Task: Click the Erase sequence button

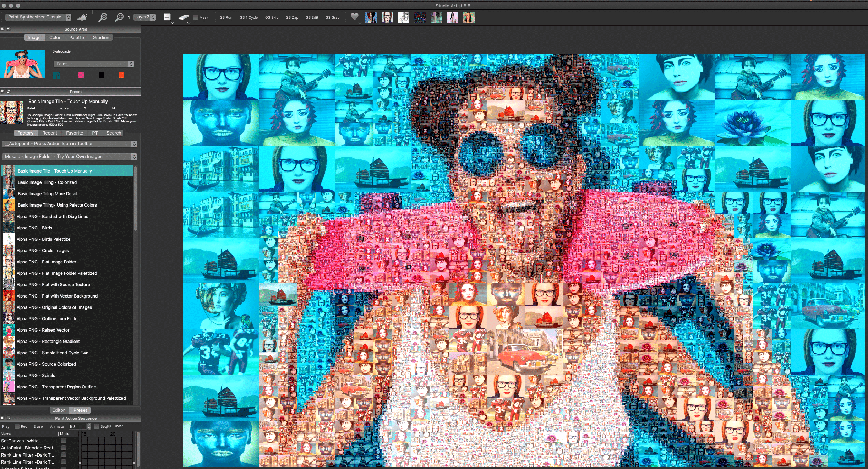Action: [38, 426]
